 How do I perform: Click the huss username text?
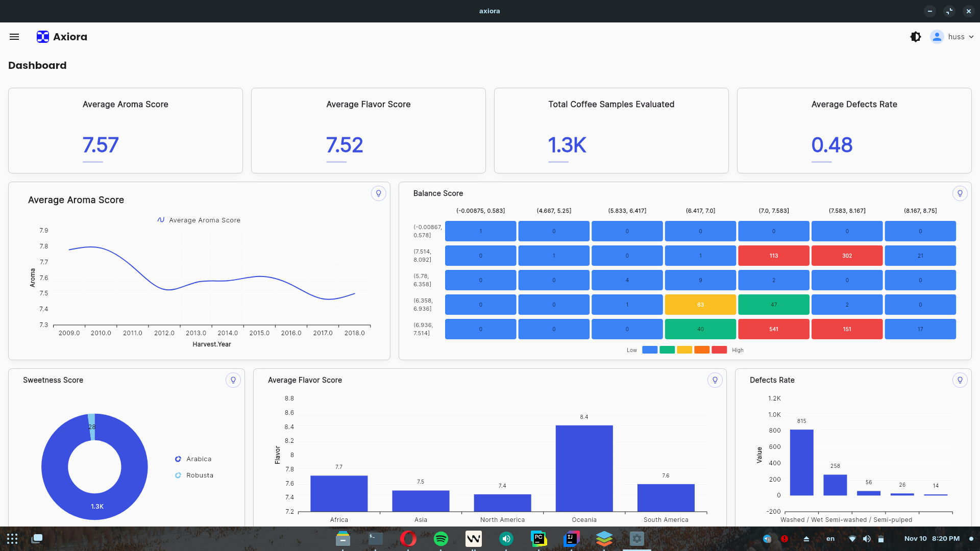[957, 36]
